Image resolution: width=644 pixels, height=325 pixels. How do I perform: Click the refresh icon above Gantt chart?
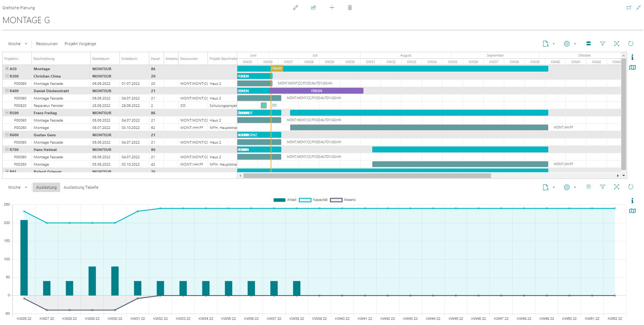point(631,43)
